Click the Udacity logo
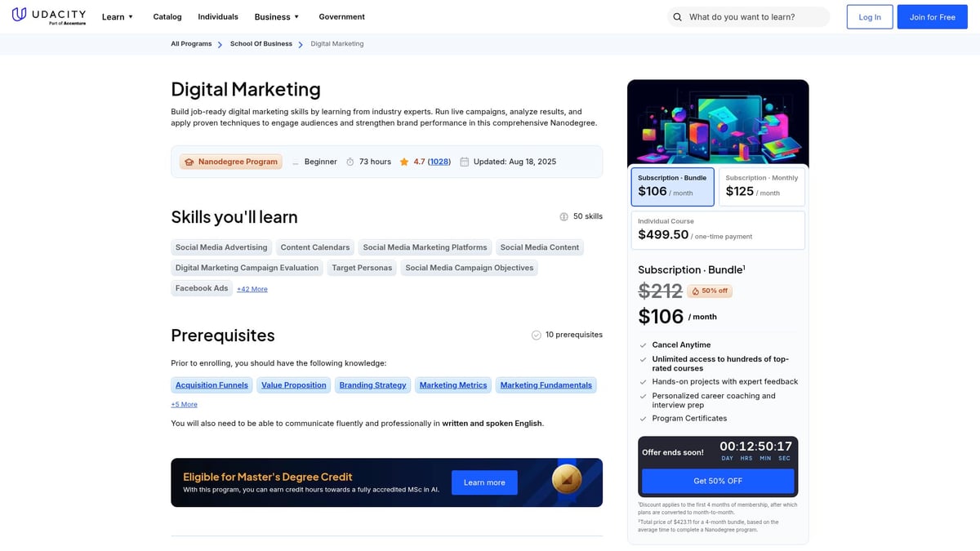The height and width of the screenshot is (551, 980). coord(50,16)
